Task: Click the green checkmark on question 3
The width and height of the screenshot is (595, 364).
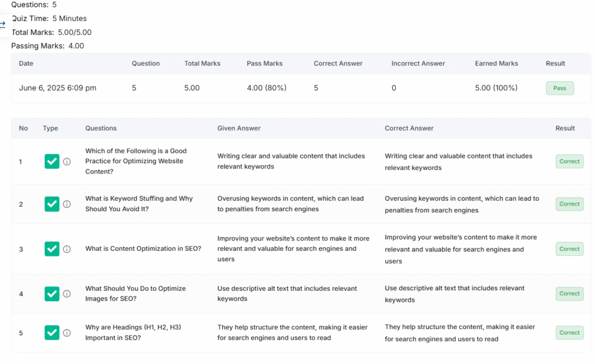Action: [52, 249]
